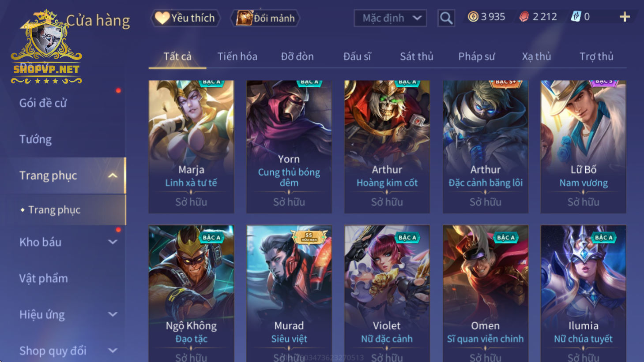Click the plus icon to add currency
The width and height of the screenshot is (644, 362).
(x=625, y=17)
